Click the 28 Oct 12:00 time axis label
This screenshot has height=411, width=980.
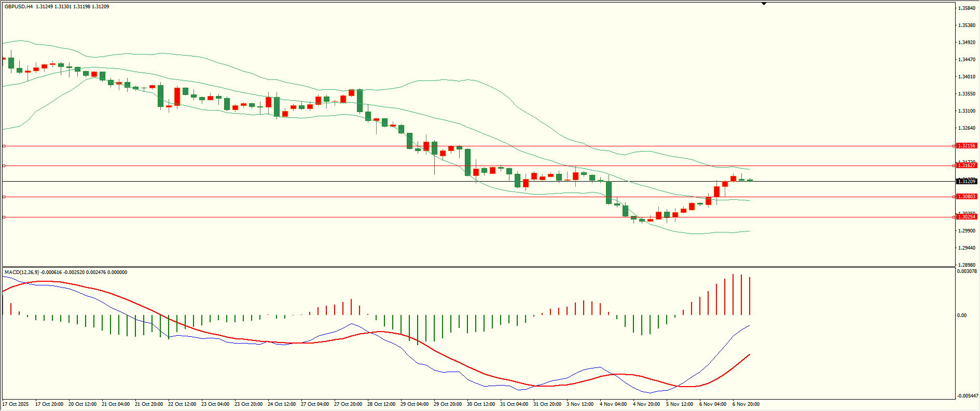point(381,404)
